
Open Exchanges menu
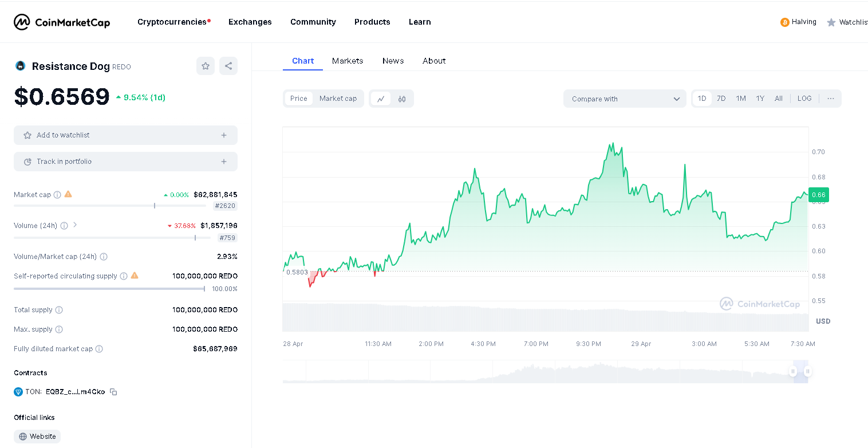tap(250, 22)
